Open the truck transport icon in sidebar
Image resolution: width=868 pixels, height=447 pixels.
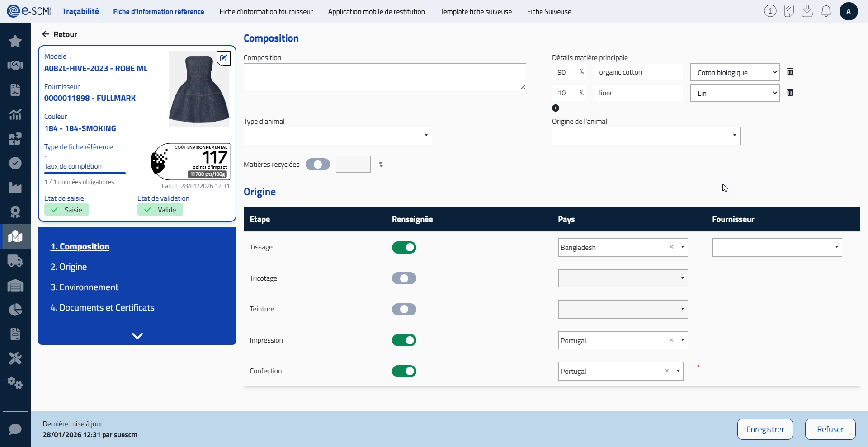pyautogui.click(x=15, y=261)
